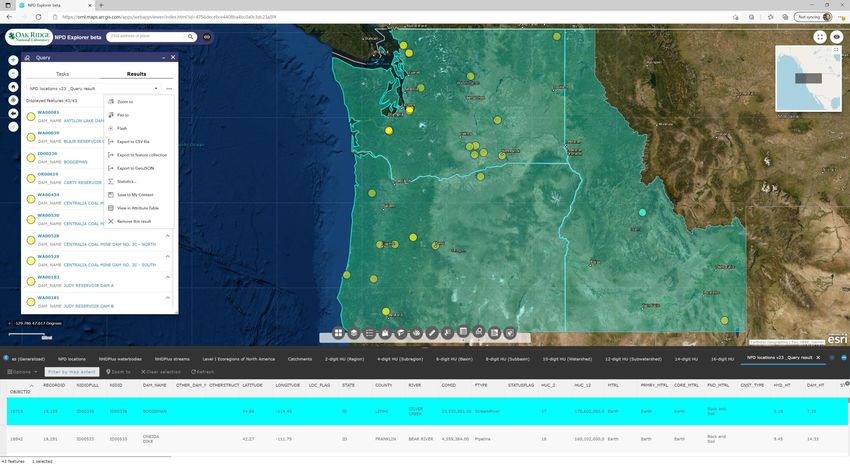Collapse the WA00528 result entry

[168, 236]
